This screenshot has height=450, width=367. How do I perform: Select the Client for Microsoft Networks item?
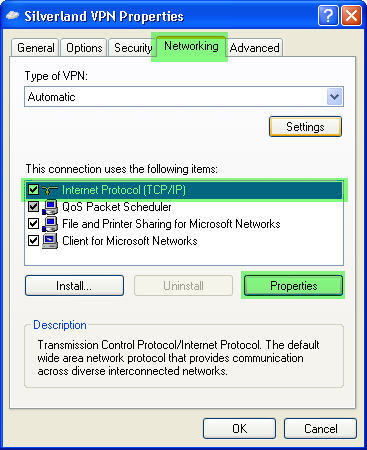pyautogui.click(x=130, y=241)
